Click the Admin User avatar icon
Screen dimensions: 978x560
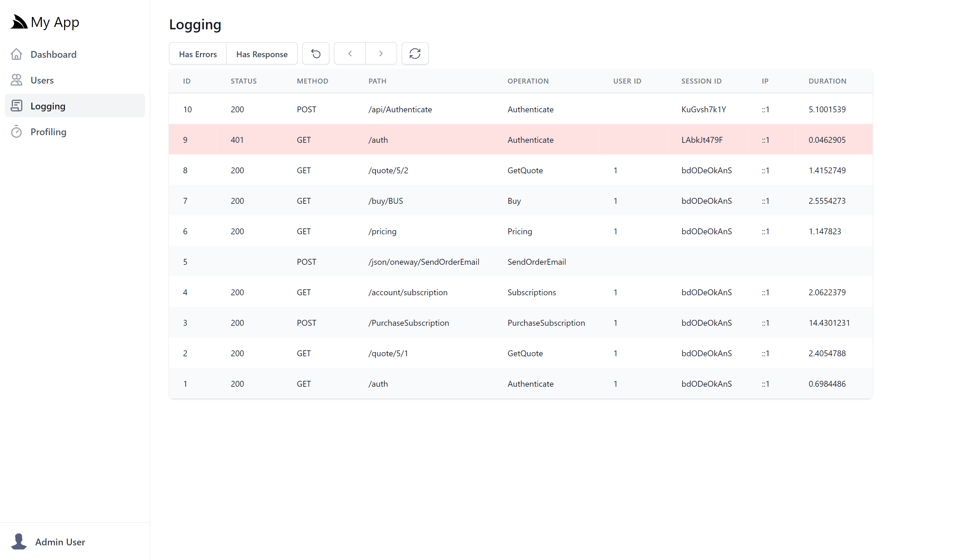(18, 542)
